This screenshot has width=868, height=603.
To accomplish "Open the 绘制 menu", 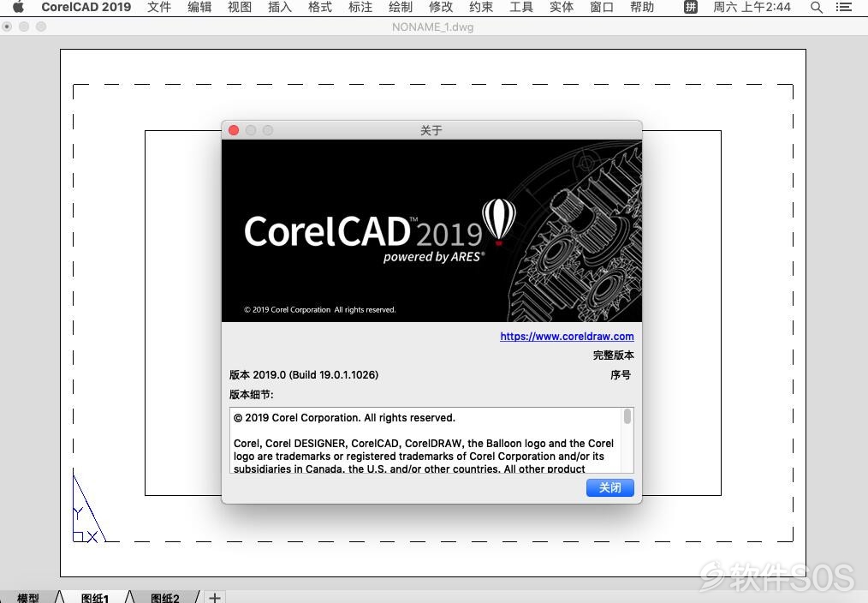I will 401,7.
